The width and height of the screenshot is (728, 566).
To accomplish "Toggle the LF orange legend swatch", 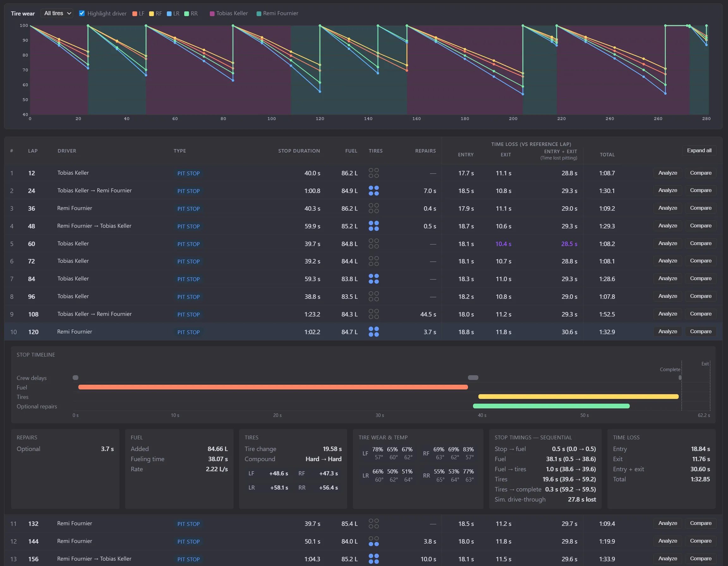I will (x=135, y=14).
